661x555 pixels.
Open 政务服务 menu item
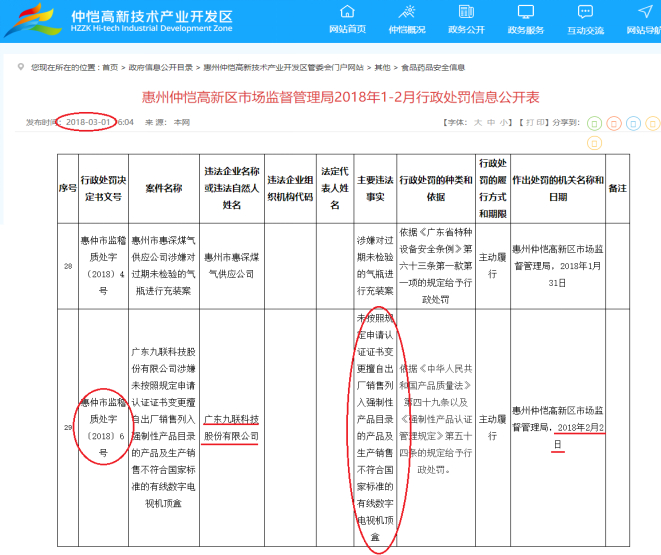pyautogui.click(x=526, y=29)
